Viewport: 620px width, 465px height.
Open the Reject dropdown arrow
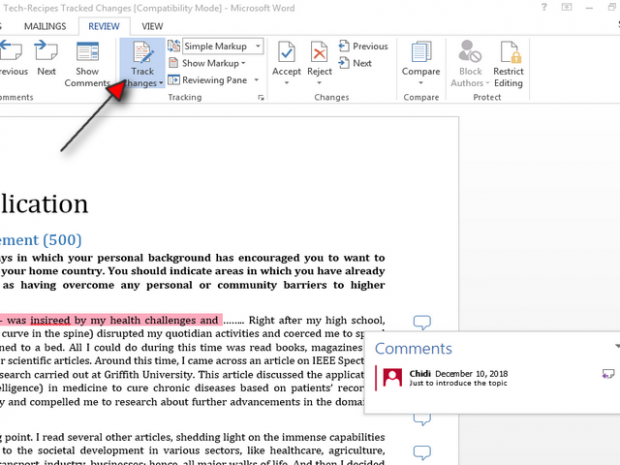pyautogui.click(x=319, y=83)
